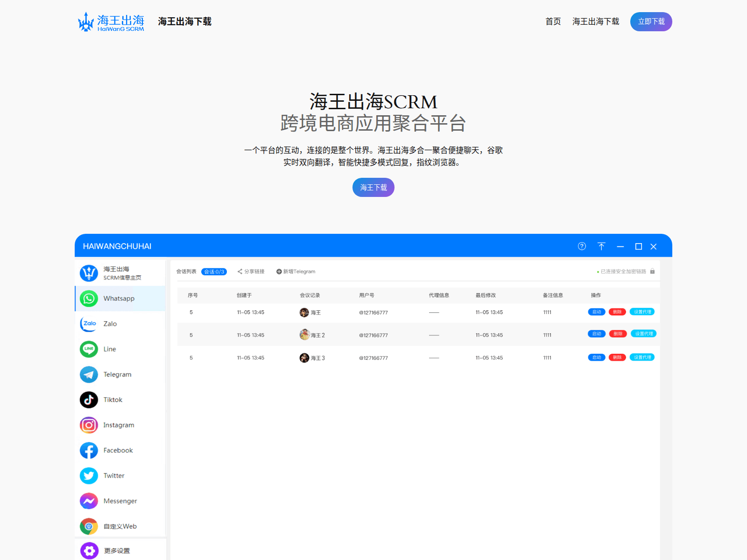Click the 操作 column header
The image size is (747, 560).
coord(596,295)
